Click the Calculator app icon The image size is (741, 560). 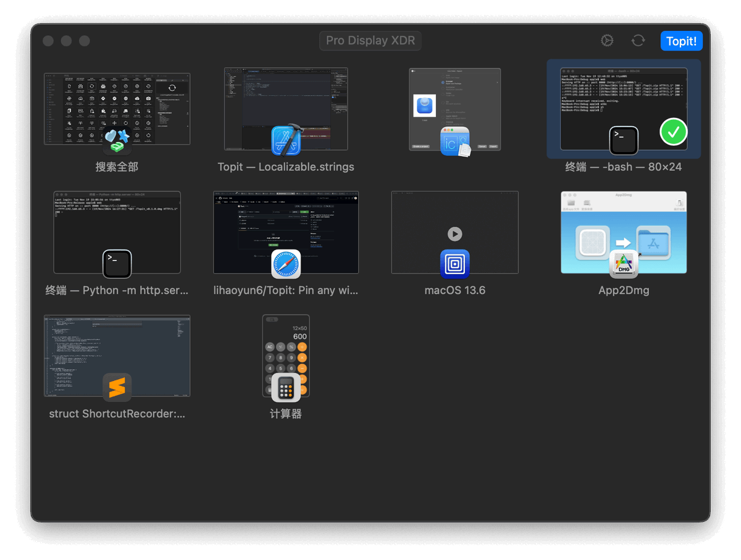click(286, 388)
